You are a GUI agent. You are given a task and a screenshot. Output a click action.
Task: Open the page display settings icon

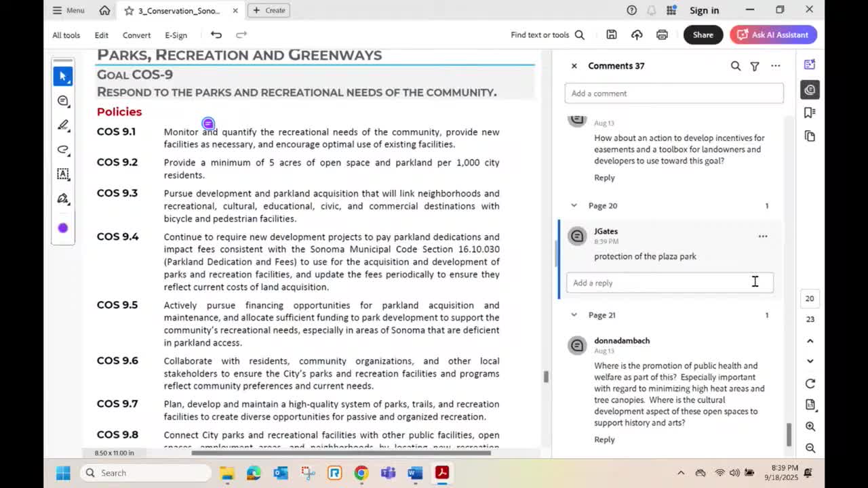(810, 405)
